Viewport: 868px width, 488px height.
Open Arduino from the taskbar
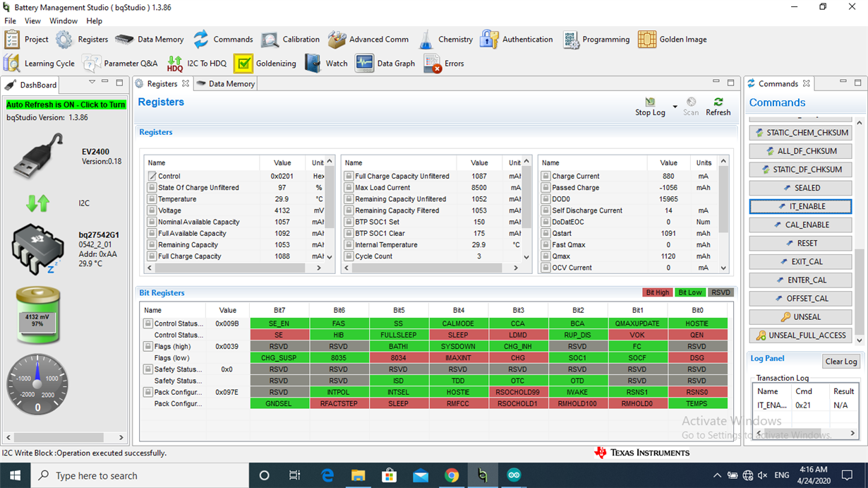tap(514, 475)
